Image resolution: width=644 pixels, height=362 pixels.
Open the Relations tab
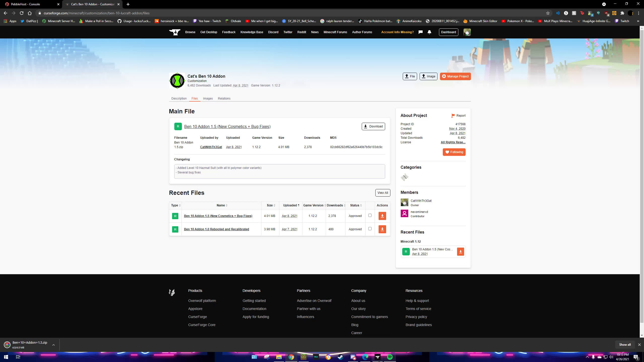coord(224,99)
